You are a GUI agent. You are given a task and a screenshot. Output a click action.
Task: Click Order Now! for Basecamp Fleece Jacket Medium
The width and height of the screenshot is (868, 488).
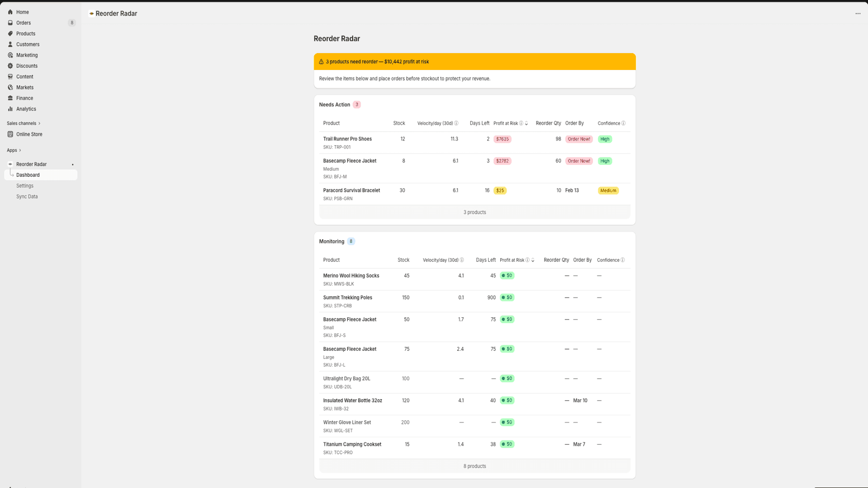pyautogui.click(x=579, y=161)
